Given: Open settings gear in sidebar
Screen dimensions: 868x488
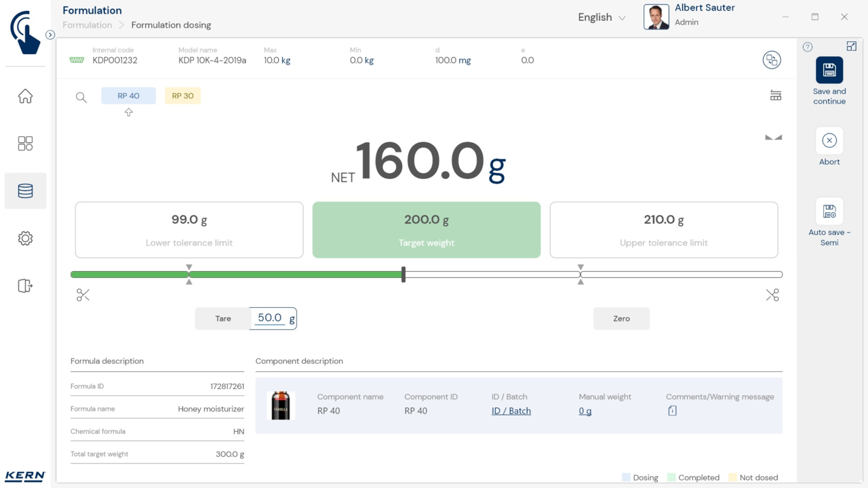Looking at the screenshot, I should [x=25, y=239].
